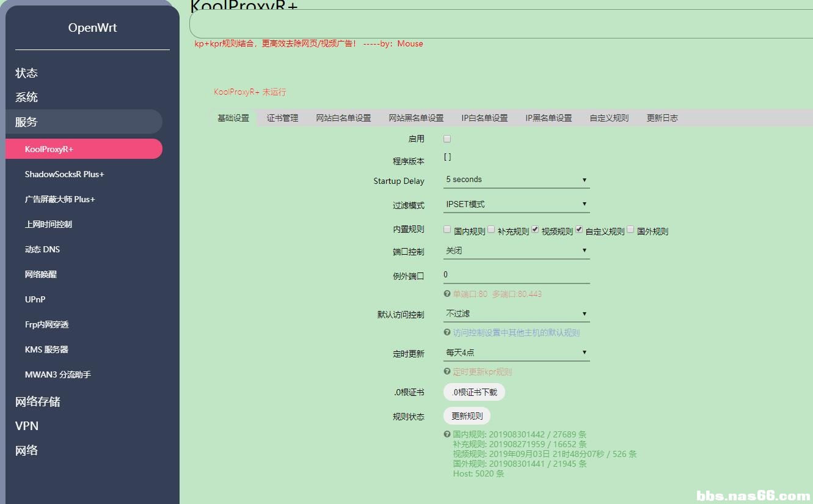
Task: Click the 例外端口 input field
Action: (516, 275)
